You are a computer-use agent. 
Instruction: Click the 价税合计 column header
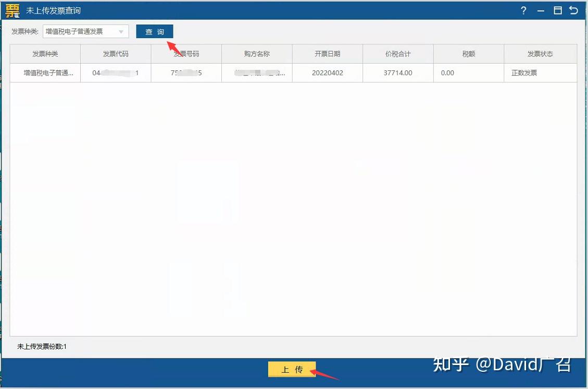397,53
